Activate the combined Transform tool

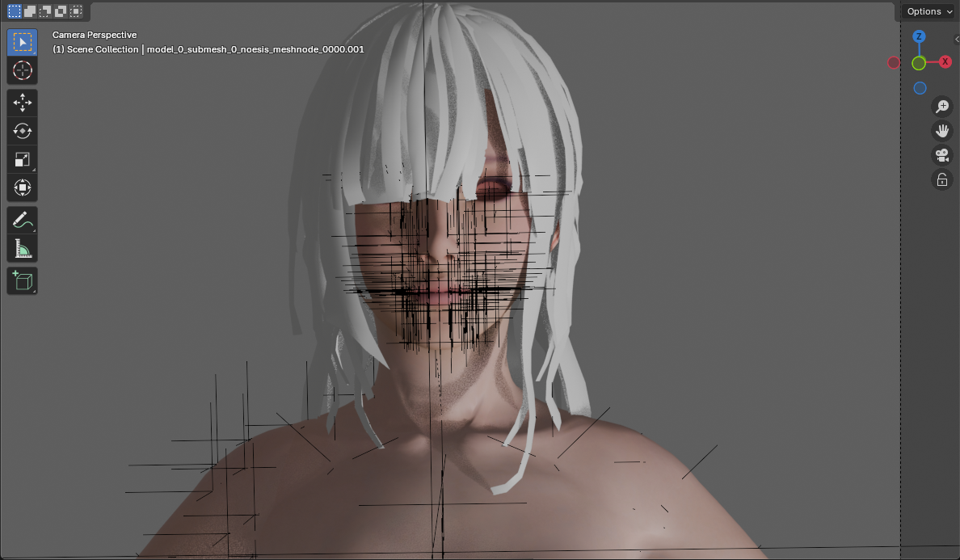22,187
